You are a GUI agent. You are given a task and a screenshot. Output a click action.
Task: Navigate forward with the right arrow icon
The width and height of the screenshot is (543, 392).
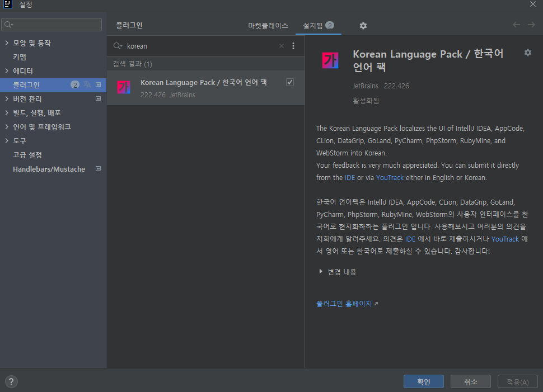(x=531, y=25)
